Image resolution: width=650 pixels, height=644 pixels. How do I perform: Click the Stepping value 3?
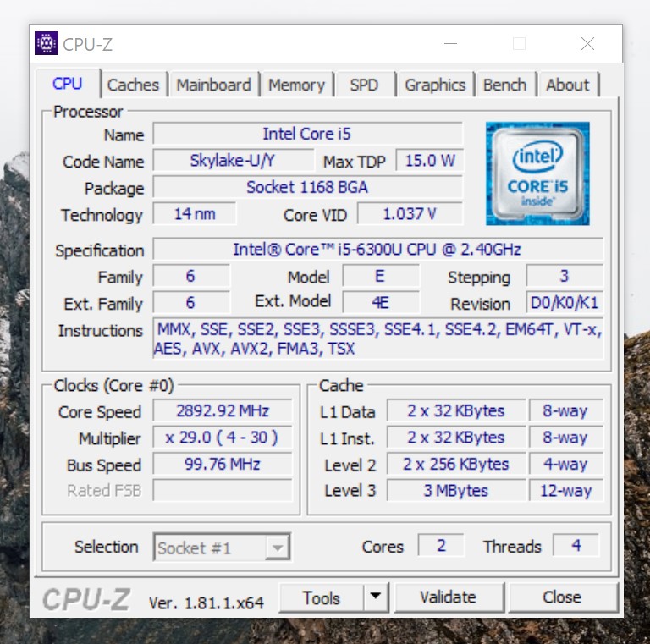[565, 276]
